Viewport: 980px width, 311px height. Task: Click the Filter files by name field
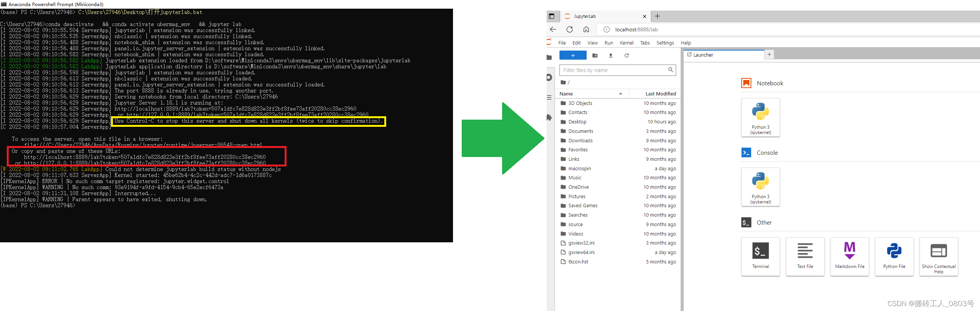[617, 70]
